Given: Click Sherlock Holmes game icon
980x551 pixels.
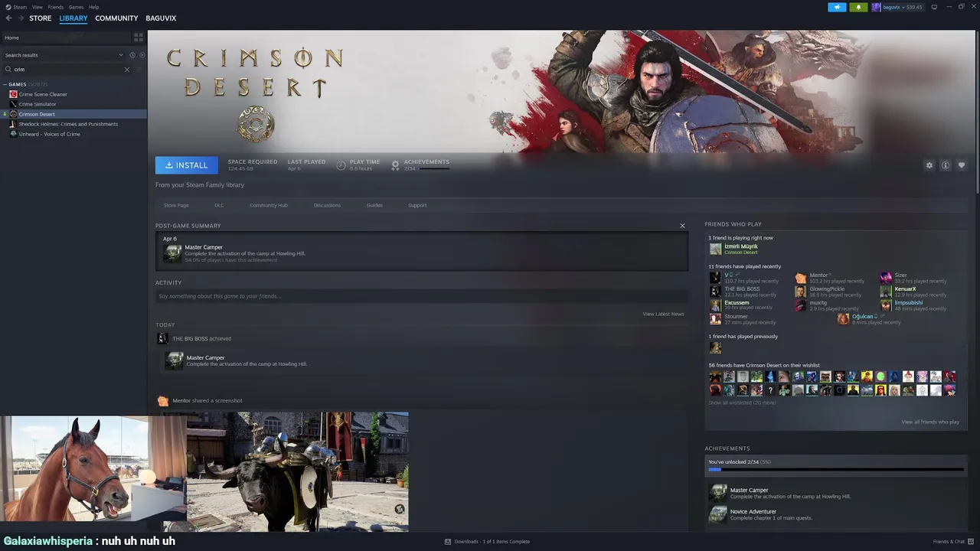Looking at the screenshot, I should tap(13, 124).
